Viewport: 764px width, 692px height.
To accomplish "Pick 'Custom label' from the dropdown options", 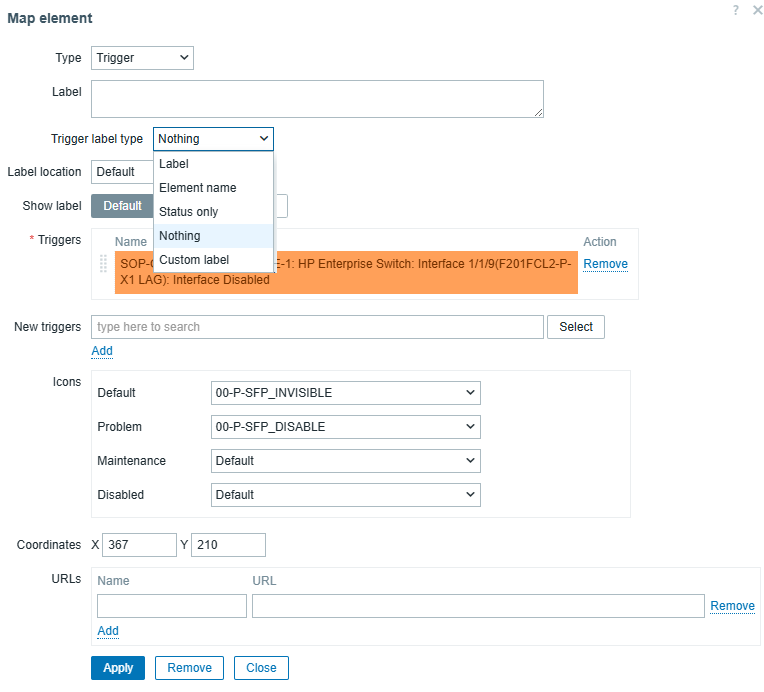I will click(194, 260).
